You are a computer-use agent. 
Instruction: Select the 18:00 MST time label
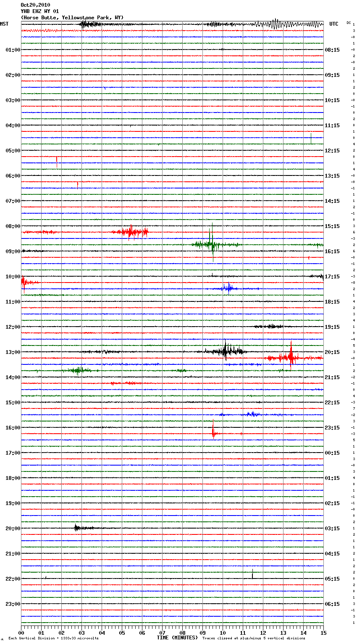point(13,478)
